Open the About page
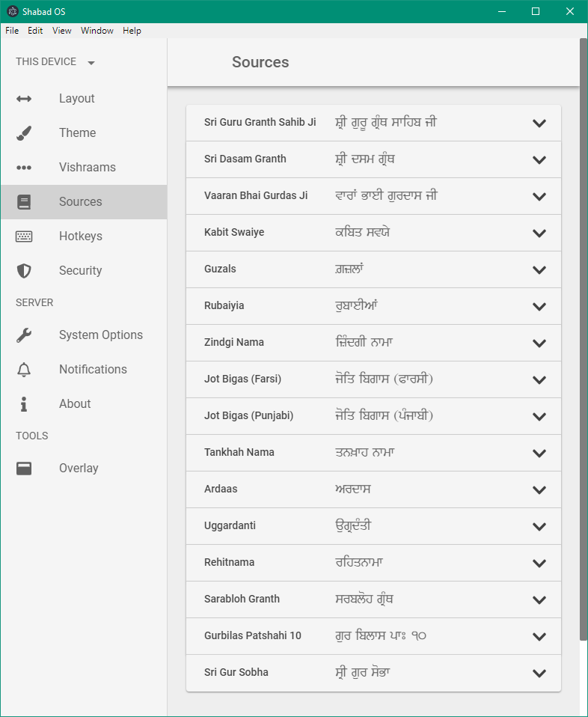Screen dimensions: 588x717 coord(84,403)
